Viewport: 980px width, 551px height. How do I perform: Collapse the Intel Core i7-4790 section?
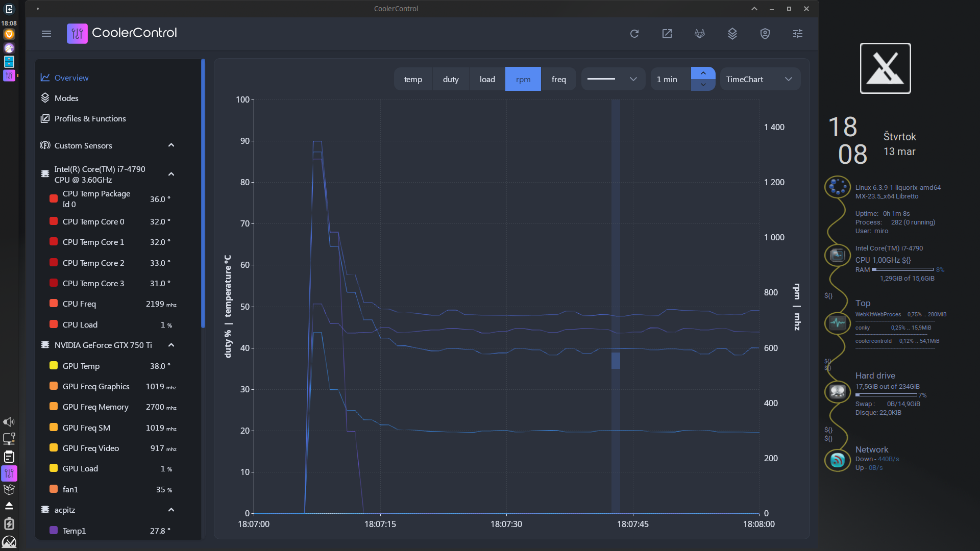171,174
